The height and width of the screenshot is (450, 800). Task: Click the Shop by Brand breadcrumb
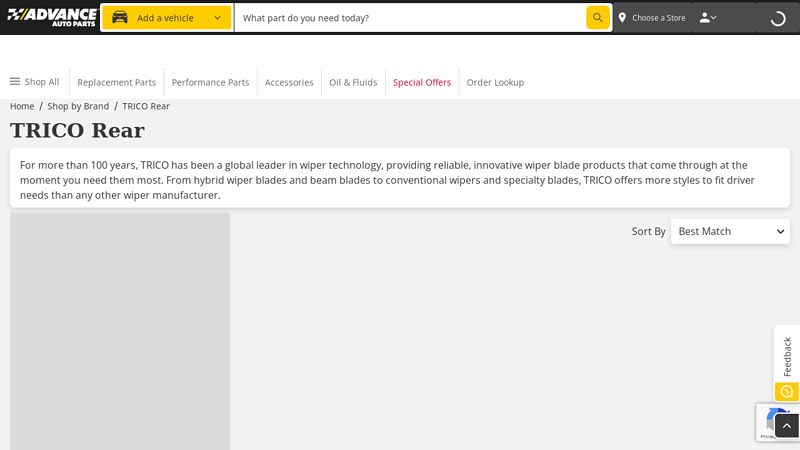[78, 106]
